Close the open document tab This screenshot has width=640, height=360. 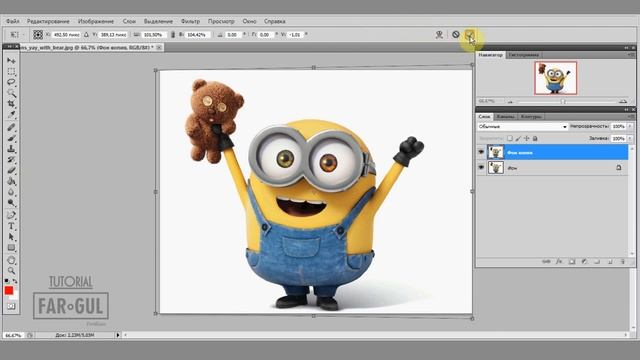pyautogui.click(x=159, y=47)
